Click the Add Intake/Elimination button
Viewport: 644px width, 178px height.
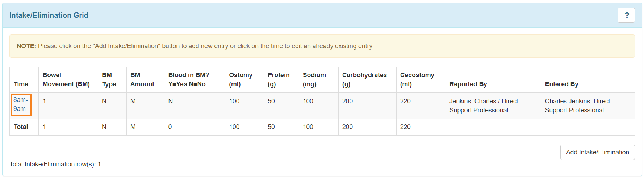(597, 152)
